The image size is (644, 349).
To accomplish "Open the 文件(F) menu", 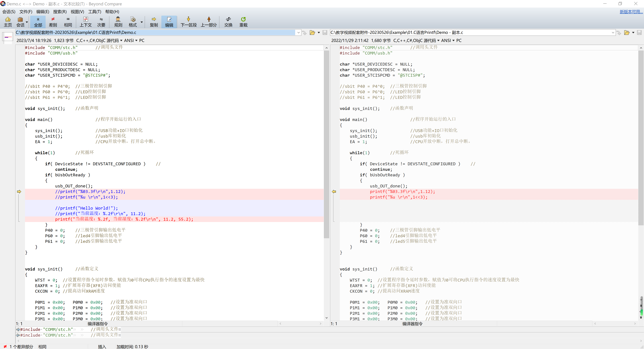I will pos(26,12).
